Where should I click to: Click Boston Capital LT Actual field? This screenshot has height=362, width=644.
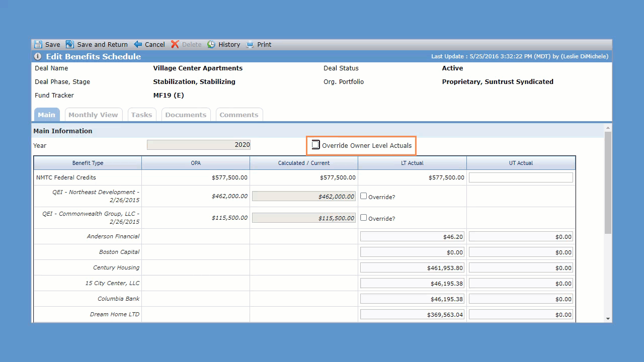click(x=412, y=252)
